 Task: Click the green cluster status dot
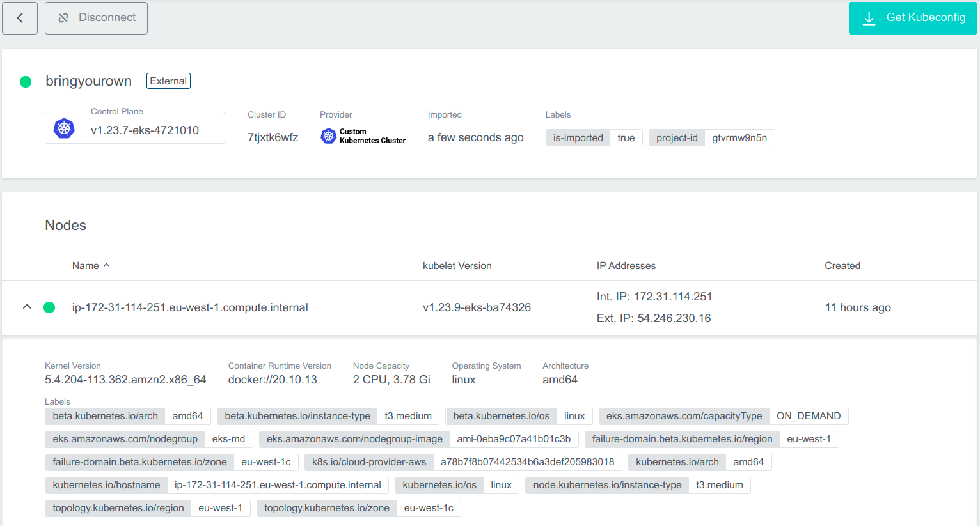pyautogui.click(x=26, y=82)
